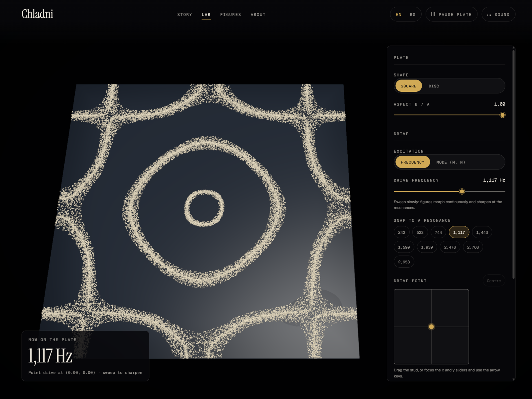532x399 pixels.
Task: Toggle the Sound button
Action: tap(498, 14)
